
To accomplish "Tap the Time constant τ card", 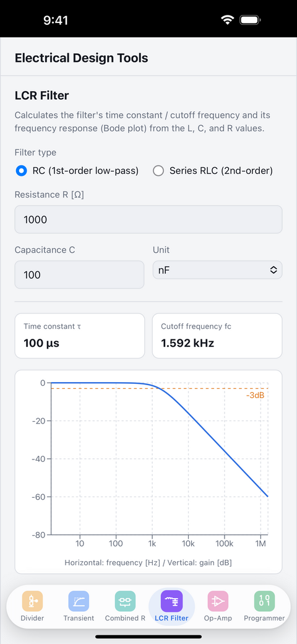I will 80,336.
